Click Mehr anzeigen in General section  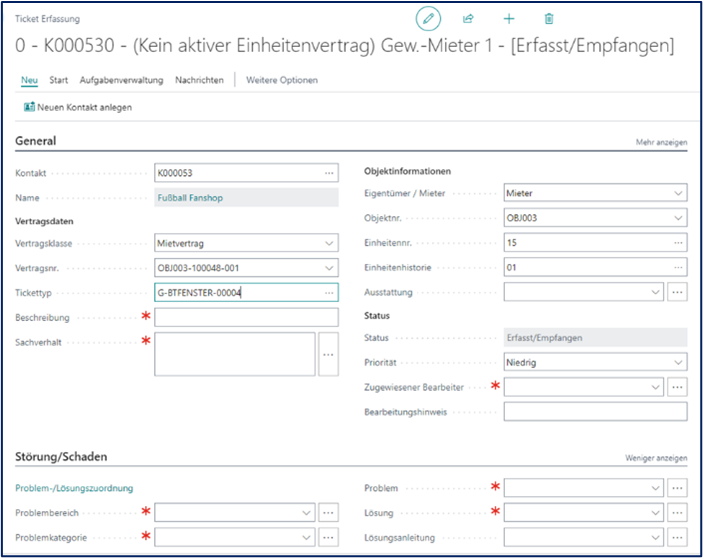[661, 143]
